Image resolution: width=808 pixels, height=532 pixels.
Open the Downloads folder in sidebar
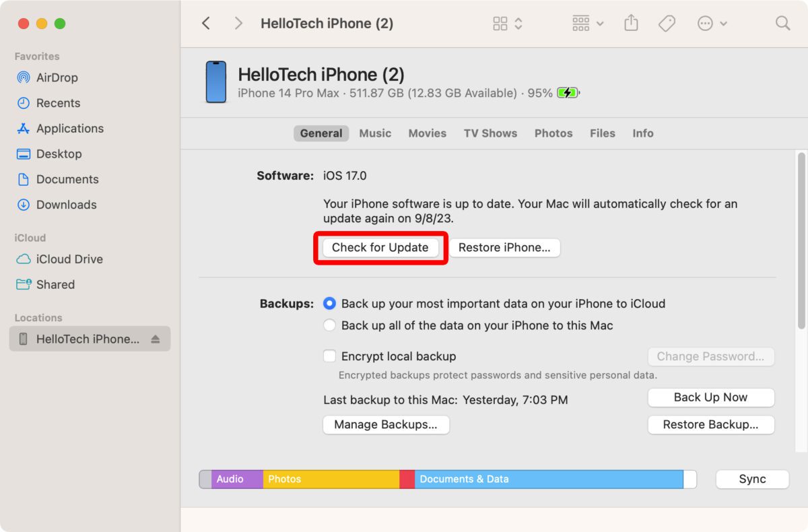pyautogui.click(x=65, y=205)
